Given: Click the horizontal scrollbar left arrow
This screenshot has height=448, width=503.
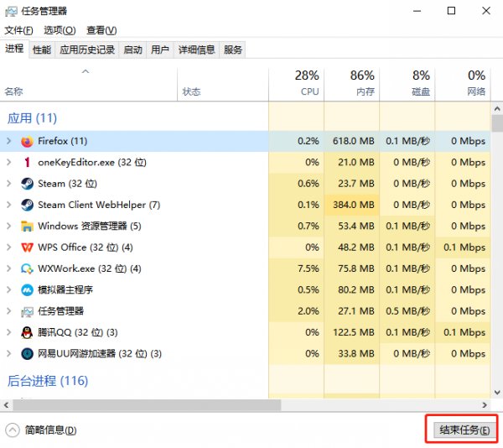Looking at the screenshot, I should (x=6, y=405).
